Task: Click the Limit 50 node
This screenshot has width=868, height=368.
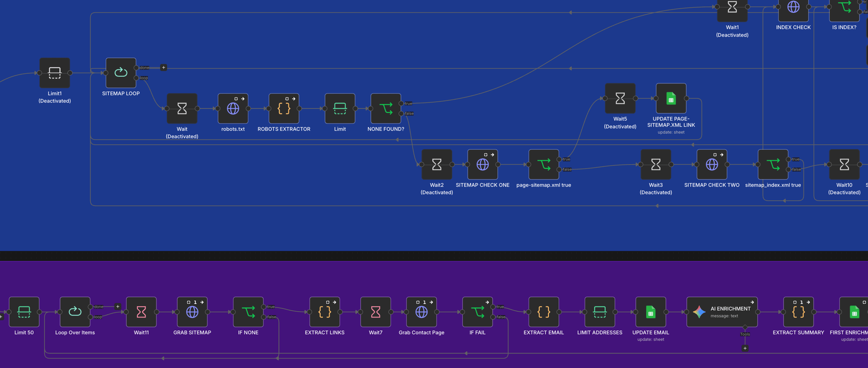Action: [x=24, y=312]
